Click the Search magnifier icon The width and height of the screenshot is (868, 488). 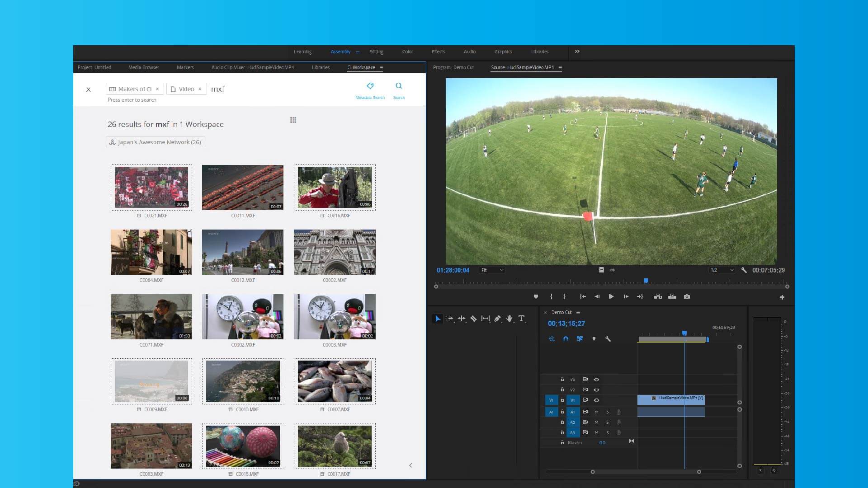tap(399, 86)
